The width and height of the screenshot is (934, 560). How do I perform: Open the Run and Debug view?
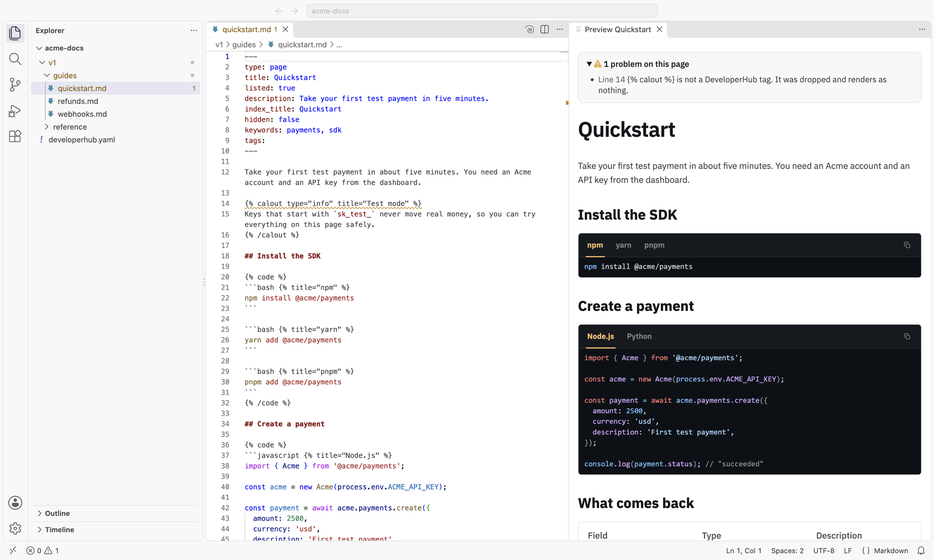click(15, 111)
